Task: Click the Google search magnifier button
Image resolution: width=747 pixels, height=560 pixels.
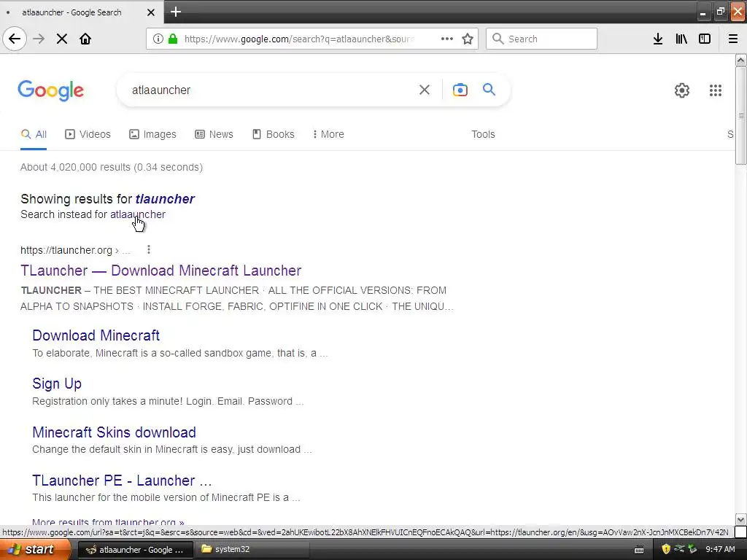Action: [x=489, y=89]
